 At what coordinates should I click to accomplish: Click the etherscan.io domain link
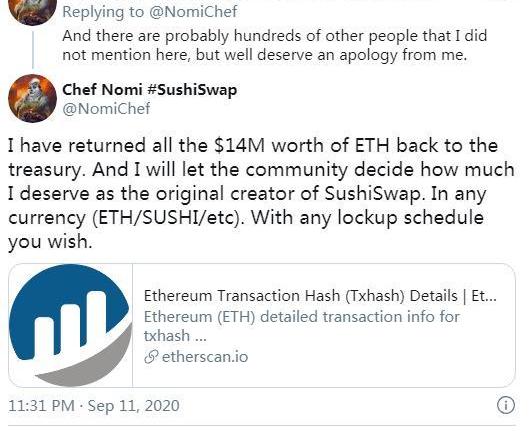click(x=205, y=357)
